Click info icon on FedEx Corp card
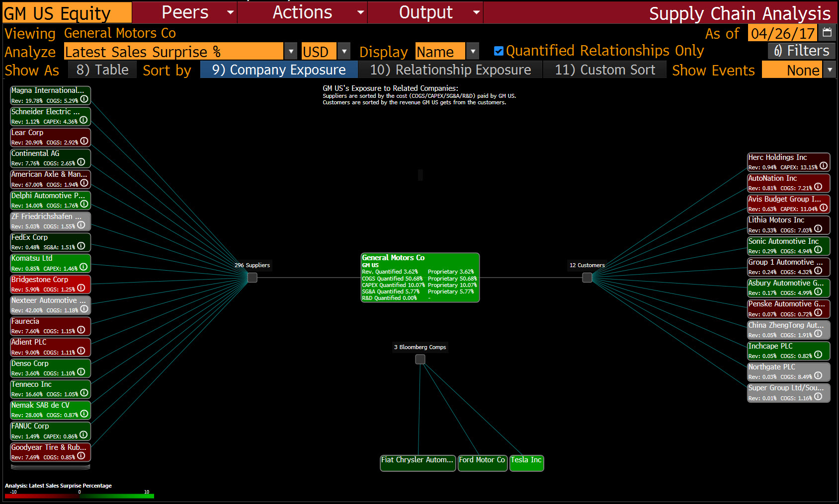Screen dimensions: 839x504 [x=81, y=246]
